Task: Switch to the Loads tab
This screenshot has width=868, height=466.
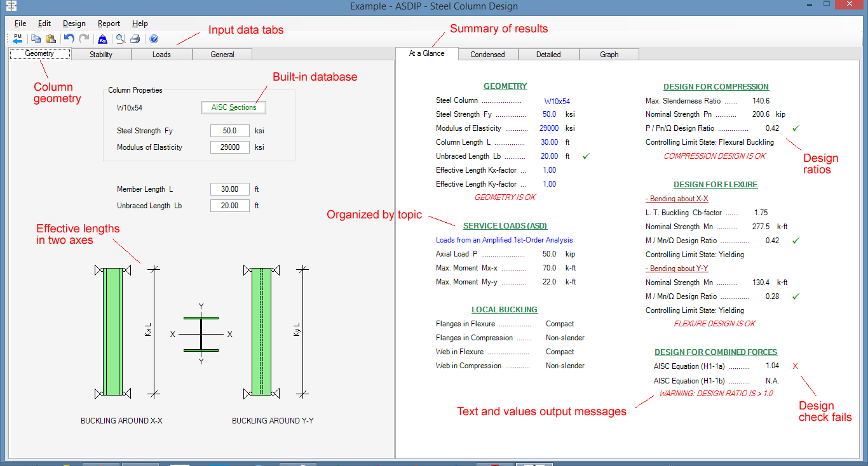Action: click(162, 55)
